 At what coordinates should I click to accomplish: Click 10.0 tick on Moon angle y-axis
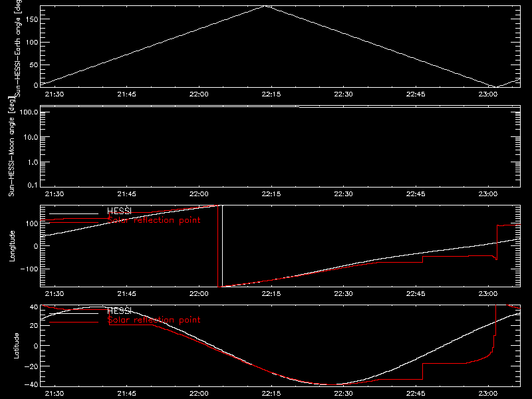pos(31,137)
